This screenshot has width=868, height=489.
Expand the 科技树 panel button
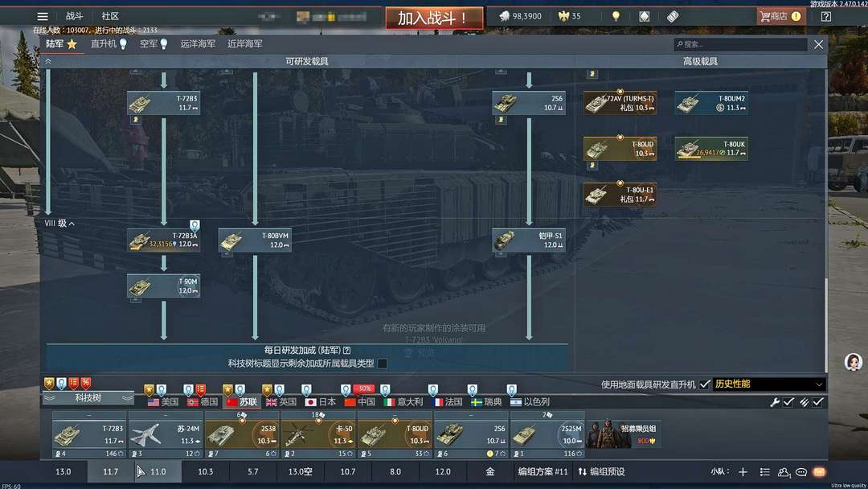coord(88,398)
